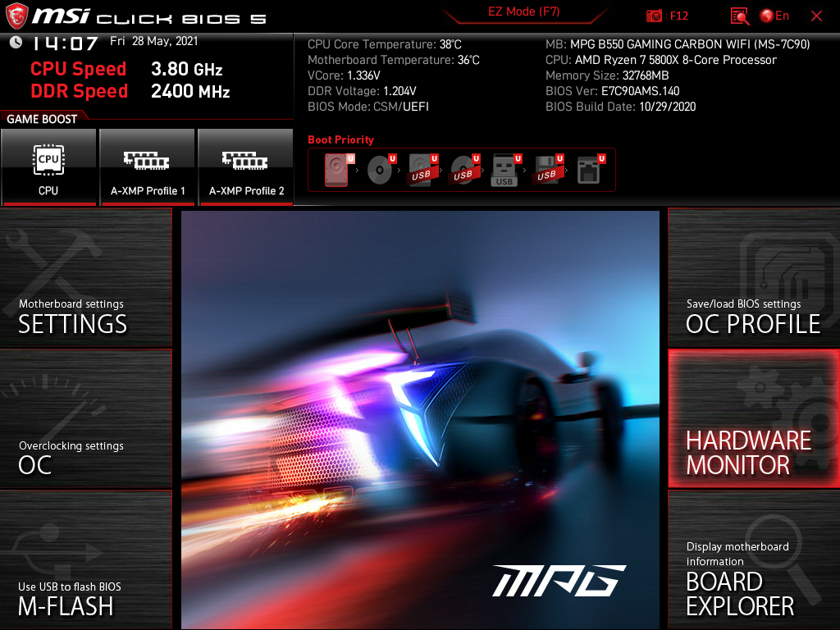Image resolution: width=840 pixels, height=630 pixels.
Task: Click the GAME BOOST label
Action: (x=42, y=119)
